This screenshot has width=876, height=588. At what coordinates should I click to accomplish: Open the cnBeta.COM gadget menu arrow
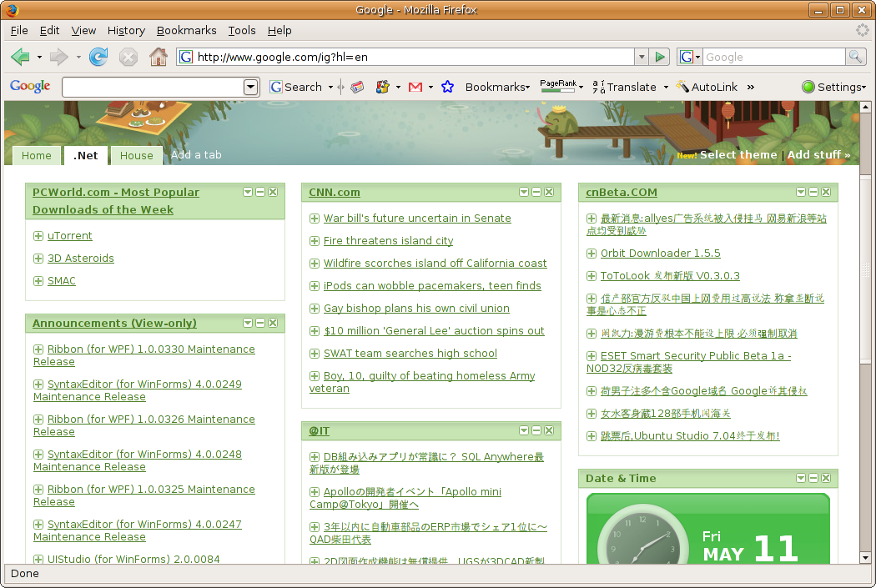point(801,192)
